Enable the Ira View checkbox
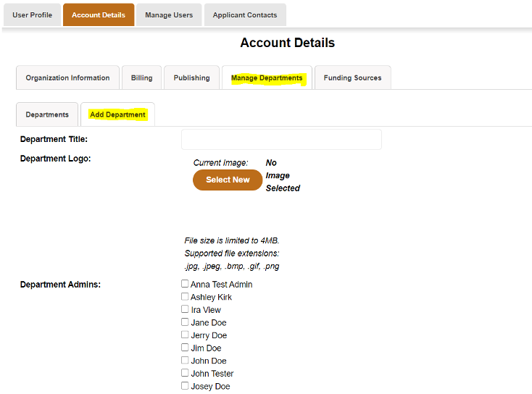 185,309
